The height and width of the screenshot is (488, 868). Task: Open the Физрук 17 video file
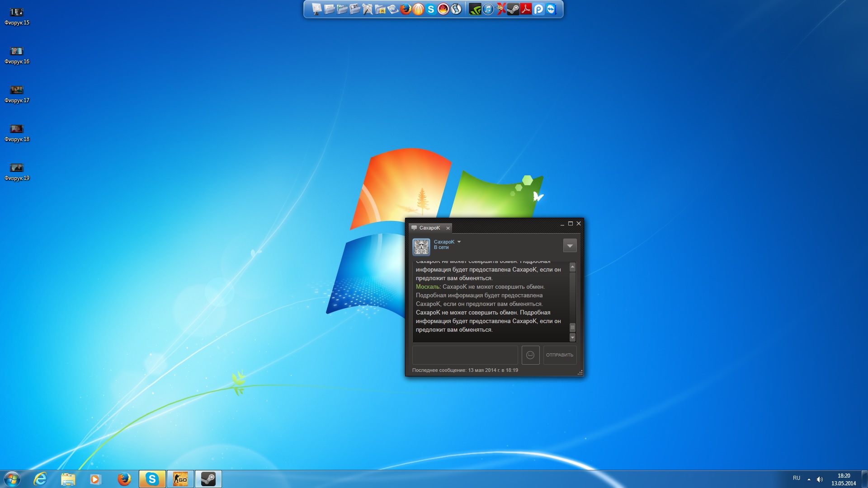[17, 94]
